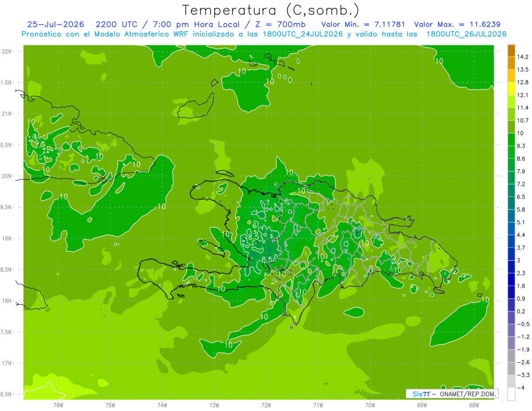The image size is (532, 411).
Task: Click the "74W" longitude label
Action: tap(162, 405)
